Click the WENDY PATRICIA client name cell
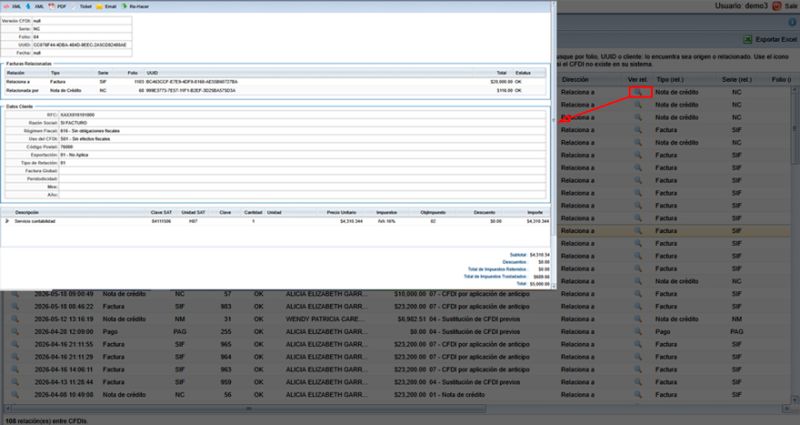The width and height of the screenshot is (800, 425). [327, 319]
